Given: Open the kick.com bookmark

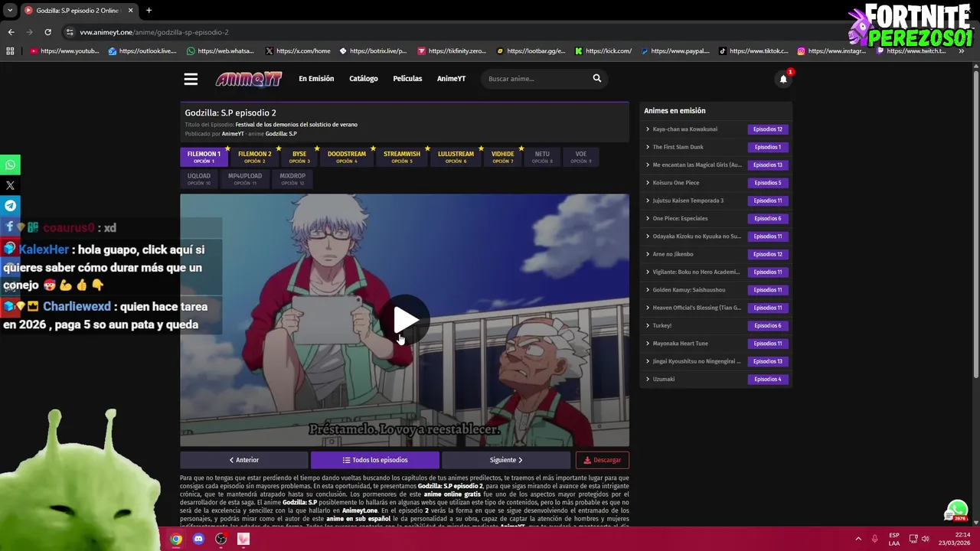Looking at the screenshot, I should pos(603,51).
